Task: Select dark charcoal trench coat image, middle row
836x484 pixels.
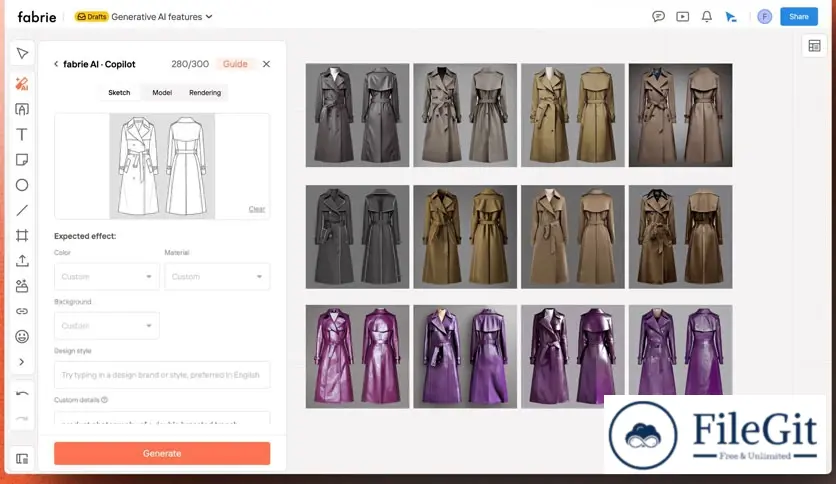Action: [357, 237]
